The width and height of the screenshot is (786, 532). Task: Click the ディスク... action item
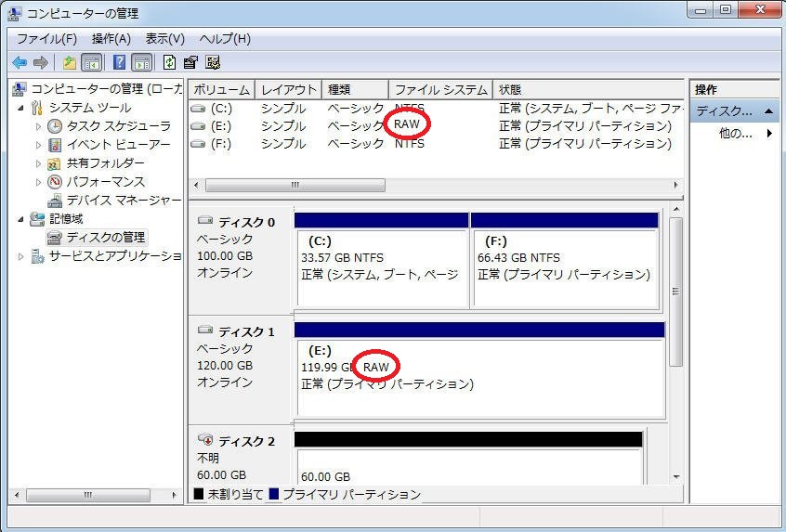[735, 111]
